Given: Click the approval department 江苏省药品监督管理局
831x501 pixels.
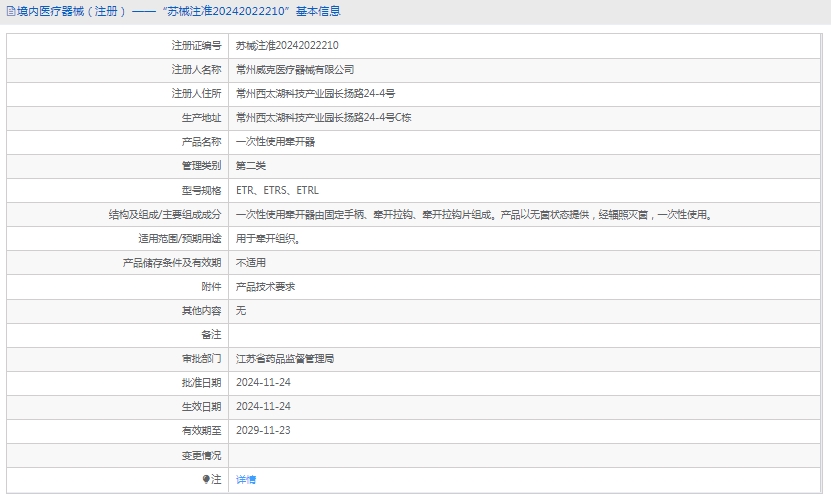Looking at the screenshot, I should (x=285, y=358).
